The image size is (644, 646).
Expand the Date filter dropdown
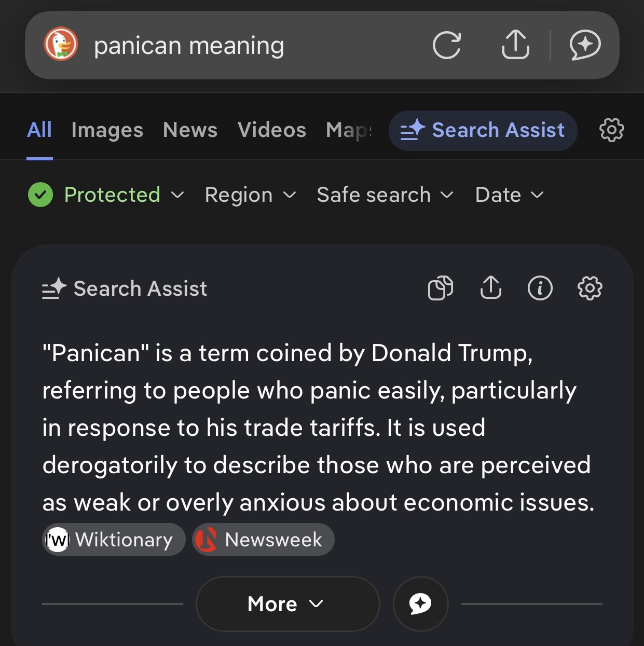coord(509,195)
